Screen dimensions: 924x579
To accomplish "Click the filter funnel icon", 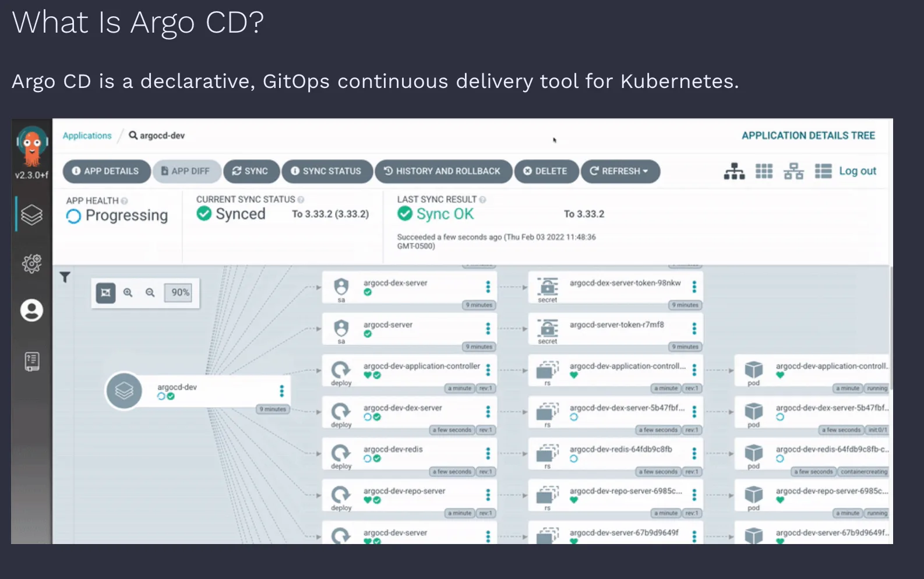I will pos(65,277).
